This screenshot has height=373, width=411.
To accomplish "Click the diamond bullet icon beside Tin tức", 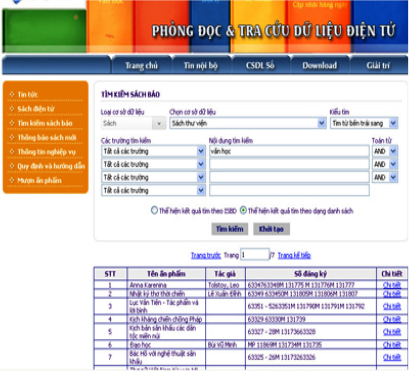I will (x=12, y=94).
